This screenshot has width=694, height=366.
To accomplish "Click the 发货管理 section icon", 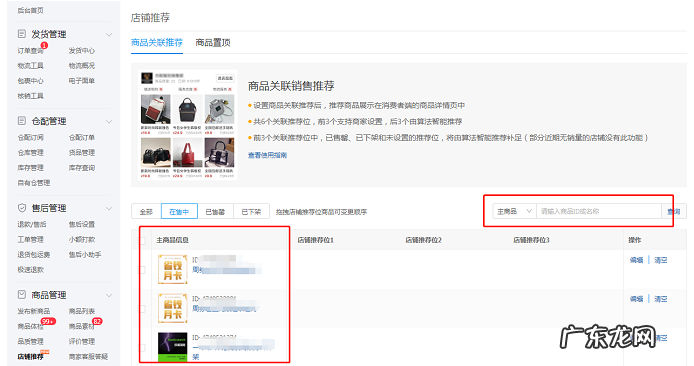I will coord(22,34).
